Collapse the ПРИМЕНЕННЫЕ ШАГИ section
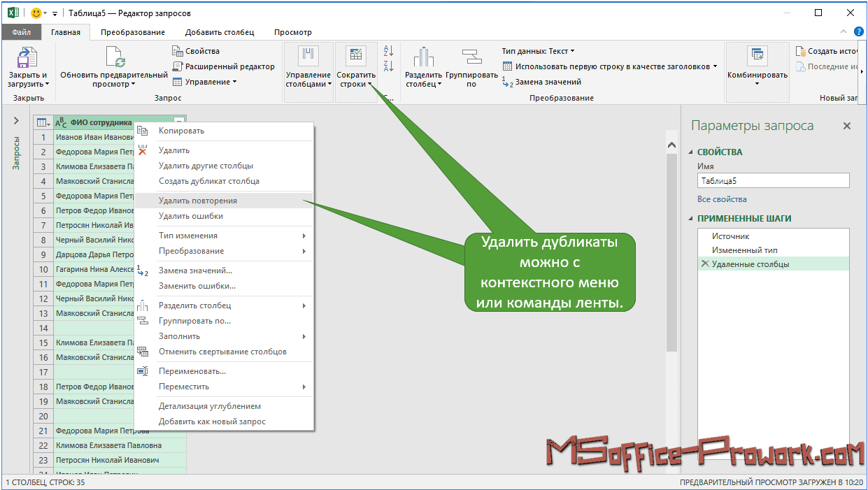The width and height of the screenshot is (868, 490). 691,219
